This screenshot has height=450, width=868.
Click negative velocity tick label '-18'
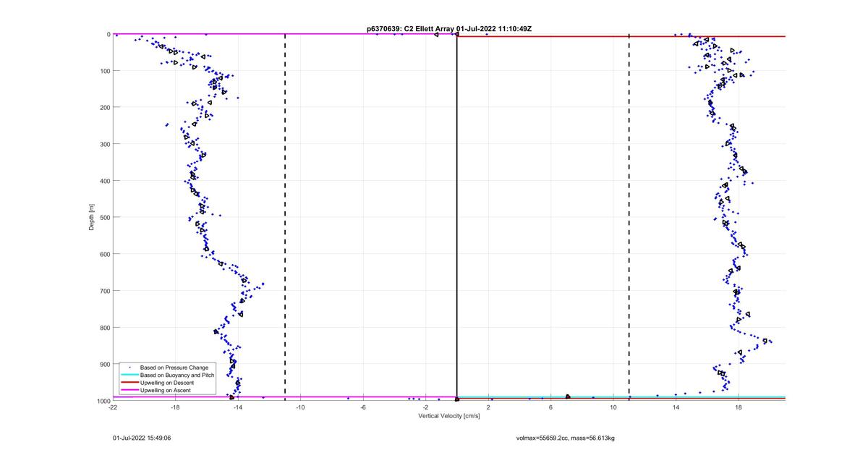coord(175,407)
